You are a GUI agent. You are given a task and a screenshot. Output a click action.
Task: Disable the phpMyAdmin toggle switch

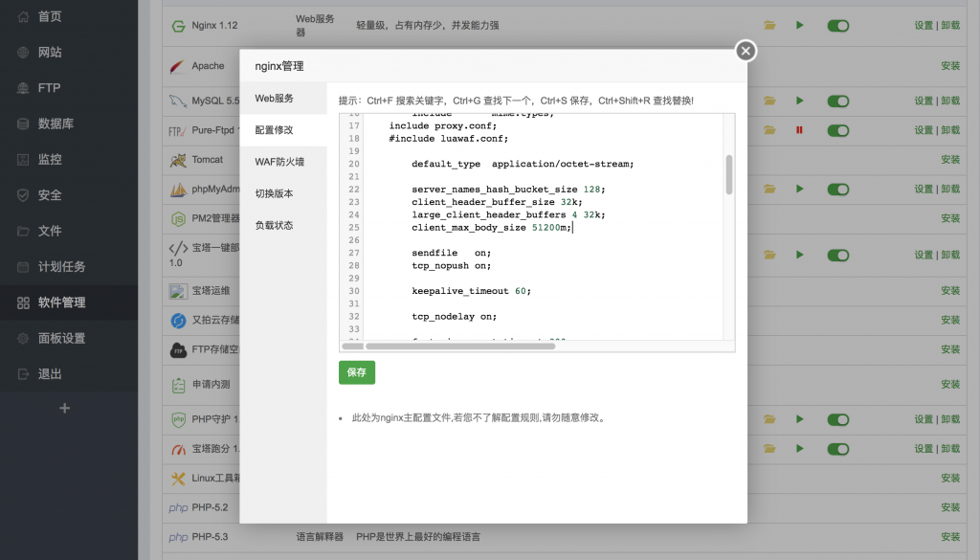click(x=838, y=189)
